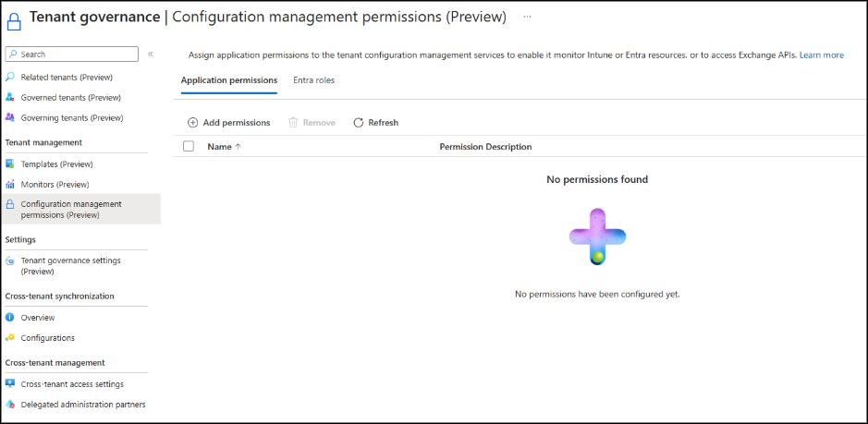The height and width of the screenshot is (424, 868).
Task: Toggle the select-all permissions checkbox
Action: coord(189,146)
